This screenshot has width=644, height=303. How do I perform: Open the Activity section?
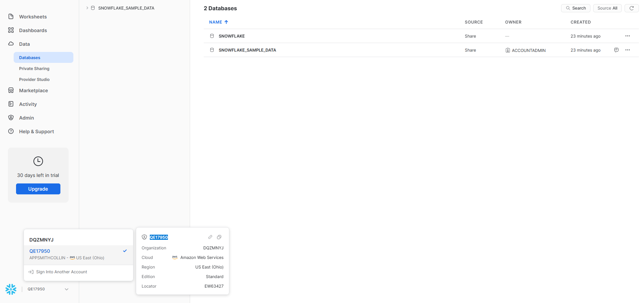click(28, 104)
